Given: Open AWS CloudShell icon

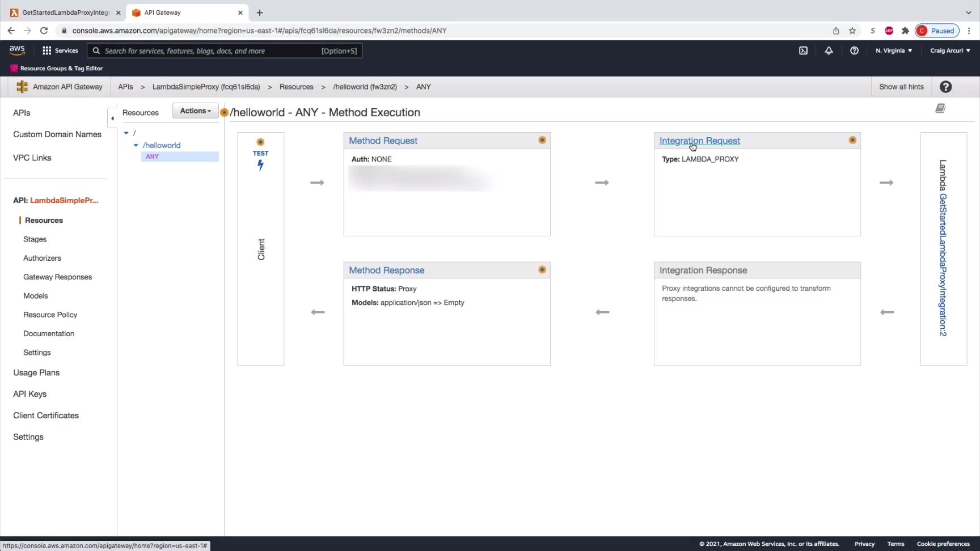Looking at the screenshot, I should pyautogui.click(x=803, y=50).
